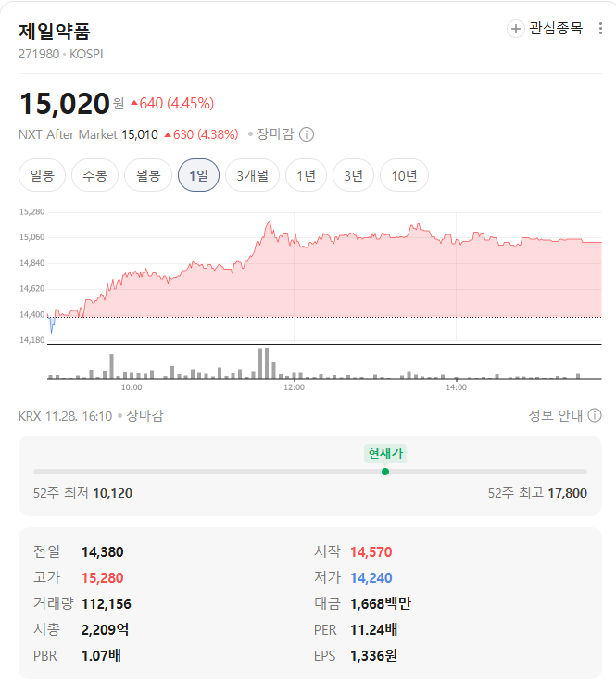Click the green 현재가 marker dot
Image resolution: width=616 pixels, height=683 pixels.
[385, 472]
